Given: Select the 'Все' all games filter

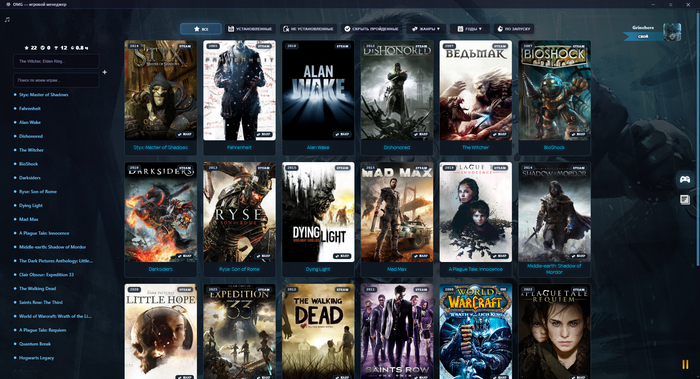Looking at the screenshot, I should coord(201,29).
